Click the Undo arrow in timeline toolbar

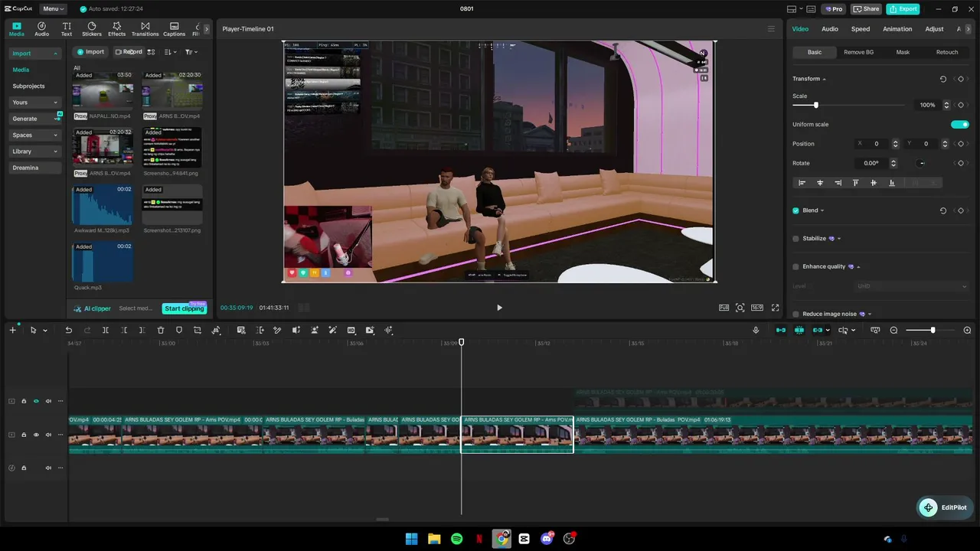click(x=69, y=330)
